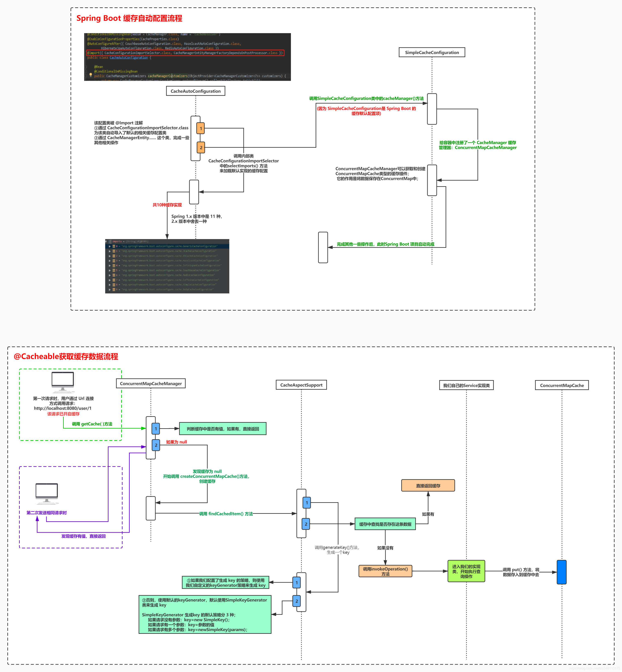Select the SimpleCacheConfiguration lifeline header box
This screenshot has width=622, height=672.
(432, 52)
